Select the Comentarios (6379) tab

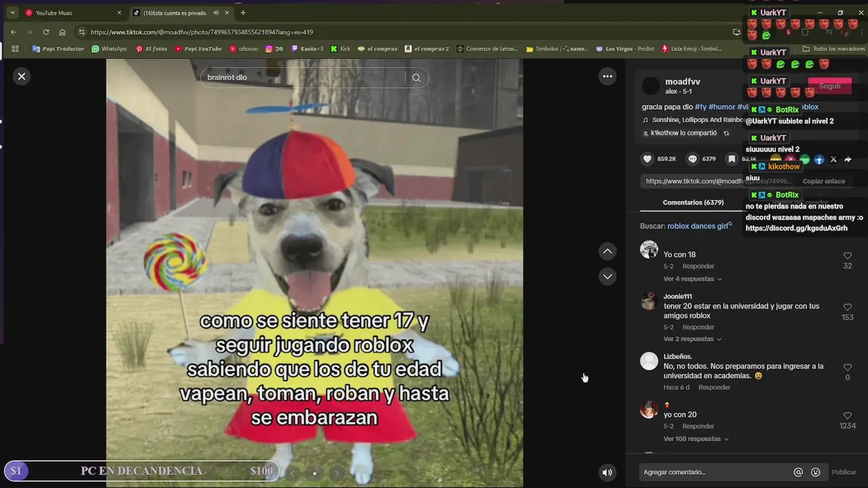tap(693, 203)
